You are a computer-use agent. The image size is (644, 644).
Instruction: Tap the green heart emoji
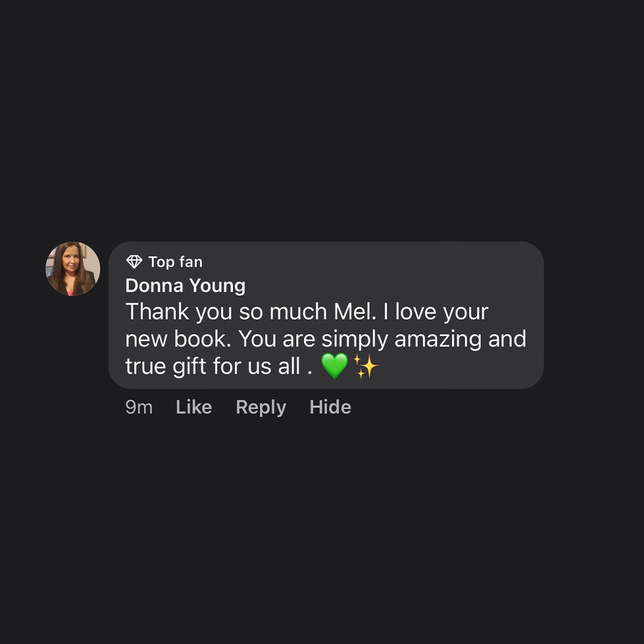(x=335, y=366)
